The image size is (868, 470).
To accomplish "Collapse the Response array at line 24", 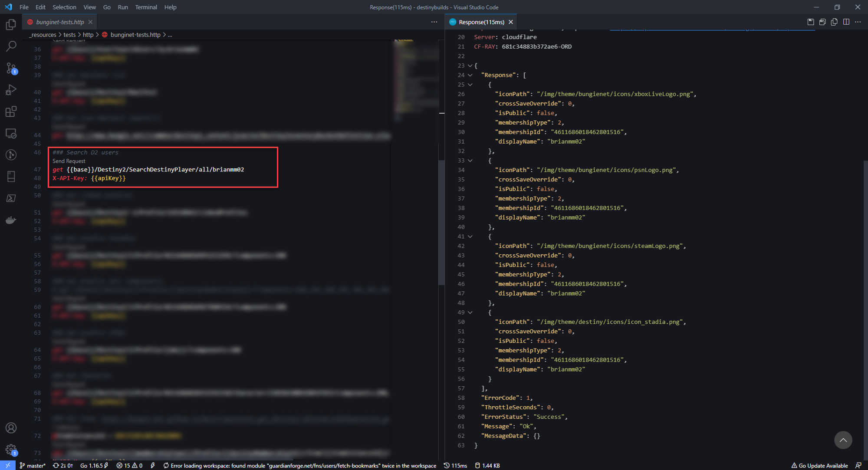I will [470, 75].
